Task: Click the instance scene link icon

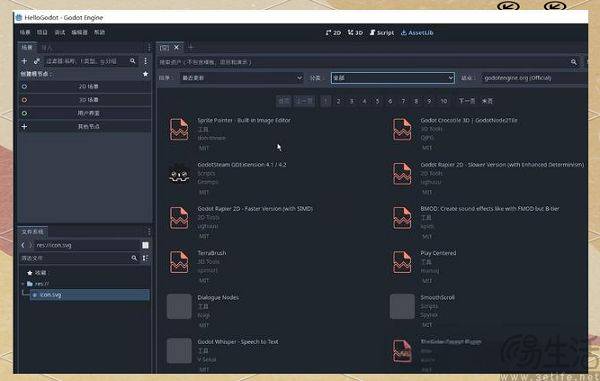Action: pyautogui.click(x=37, y=61)
